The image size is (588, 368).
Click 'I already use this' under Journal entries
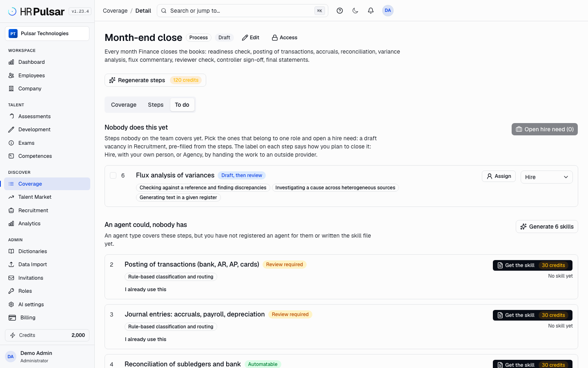146,339
